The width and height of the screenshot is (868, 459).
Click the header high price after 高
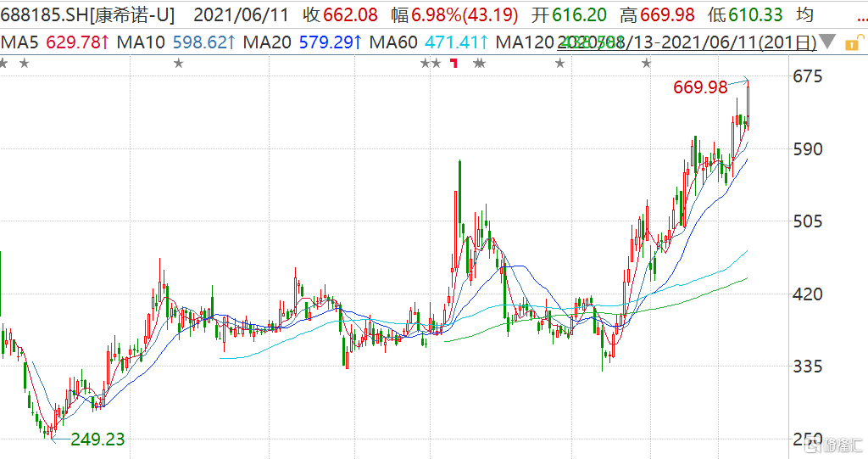point(667,15)
